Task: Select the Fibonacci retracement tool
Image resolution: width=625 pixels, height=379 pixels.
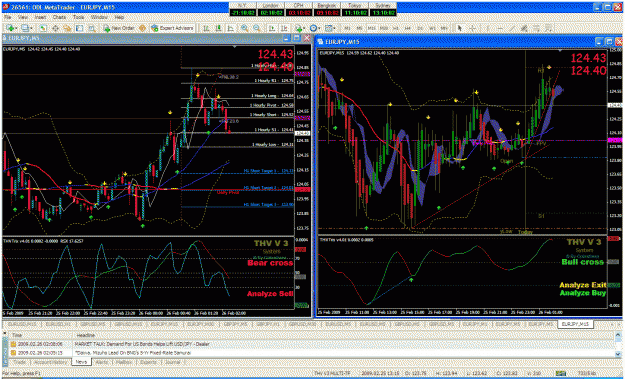Action: tap(536, 28)
